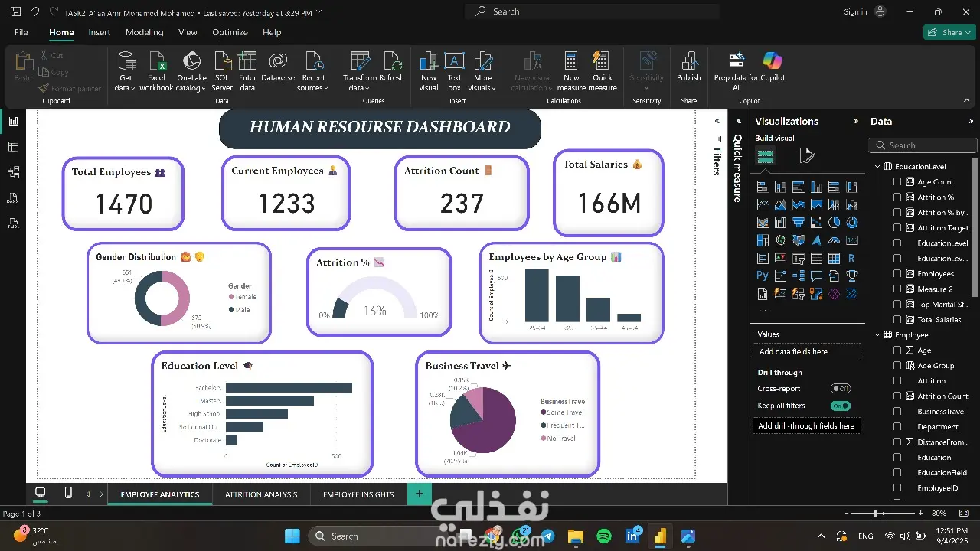The image size is (980, 551).
Task: Turn off the Keep all filters switch
Action: point(841,406)
